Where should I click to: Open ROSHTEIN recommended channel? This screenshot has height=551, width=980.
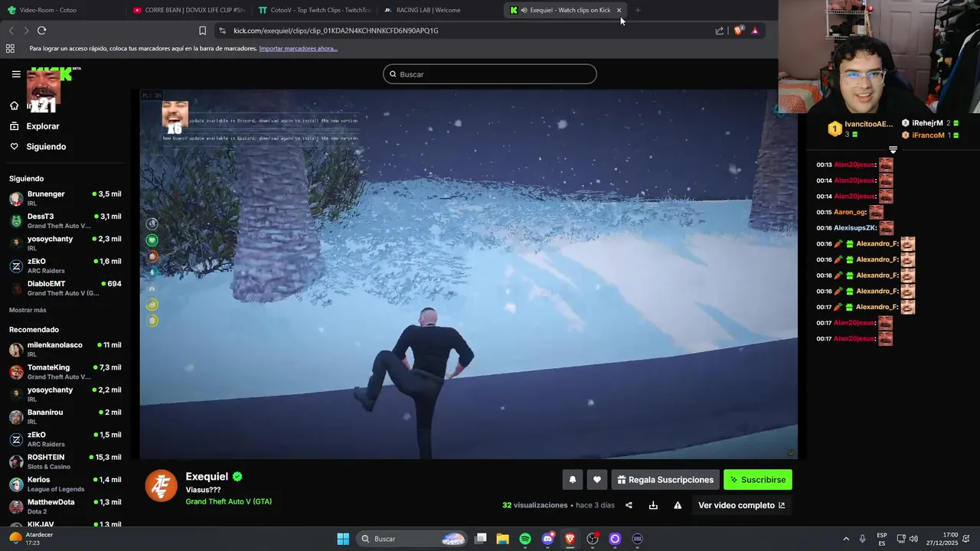[65, 461]
